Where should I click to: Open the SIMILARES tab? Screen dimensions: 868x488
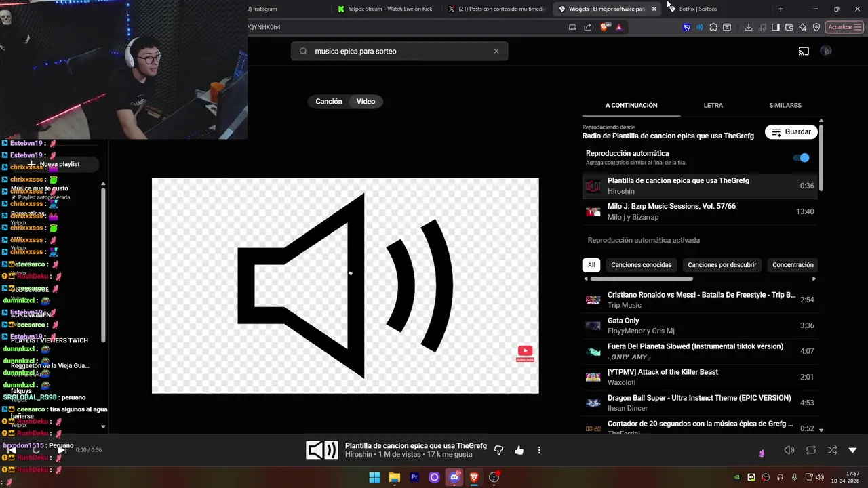point(785,105)
